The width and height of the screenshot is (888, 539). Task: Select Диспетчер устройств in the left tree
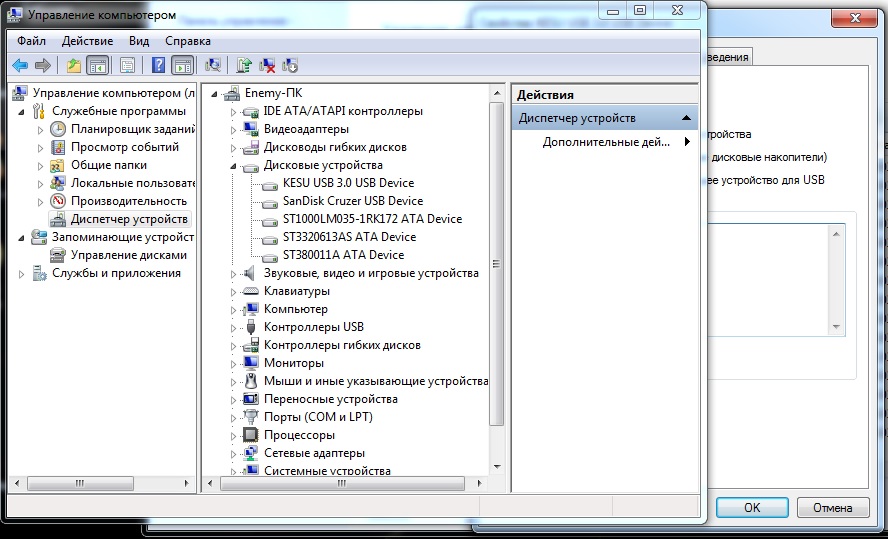coord(129,219)
